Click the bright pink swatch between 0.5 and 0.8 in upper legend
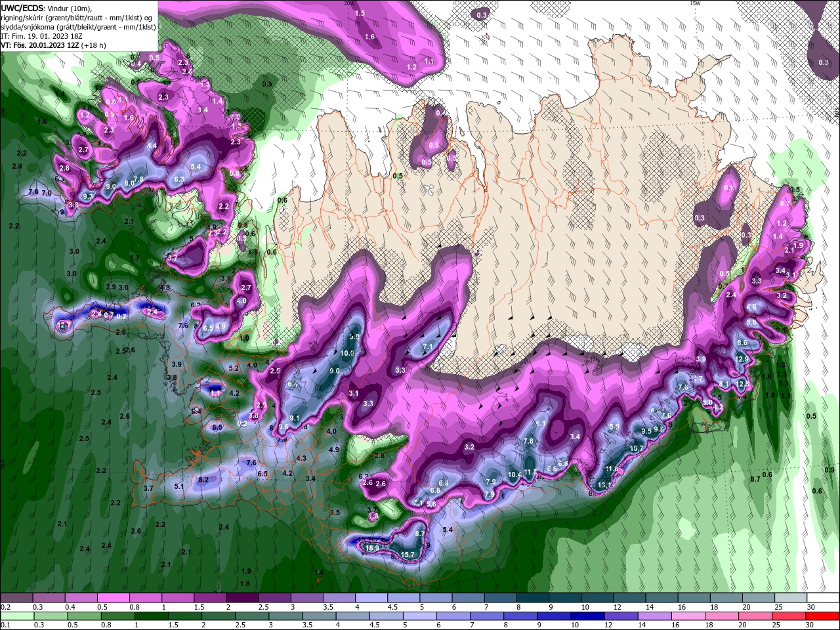Image resolution: width=840 pixels, height=630 pixels. [113, 598]
